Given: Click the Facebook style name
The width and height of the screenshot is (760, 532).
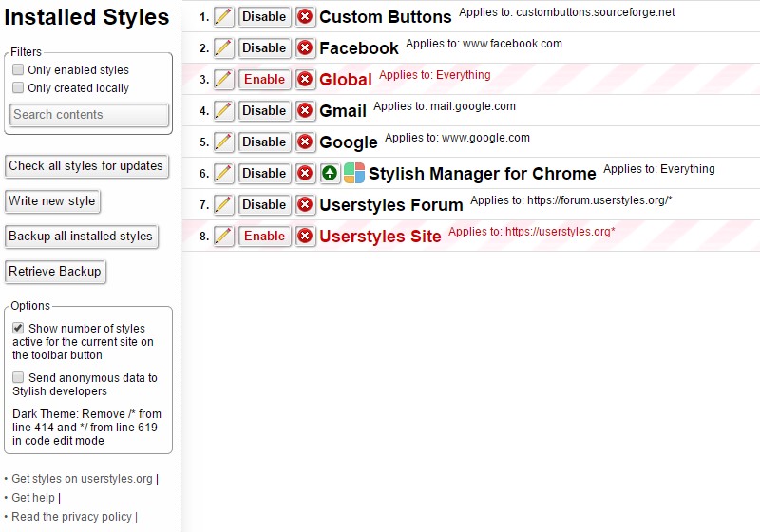Looking at the screenshot, I should point(359,48).
